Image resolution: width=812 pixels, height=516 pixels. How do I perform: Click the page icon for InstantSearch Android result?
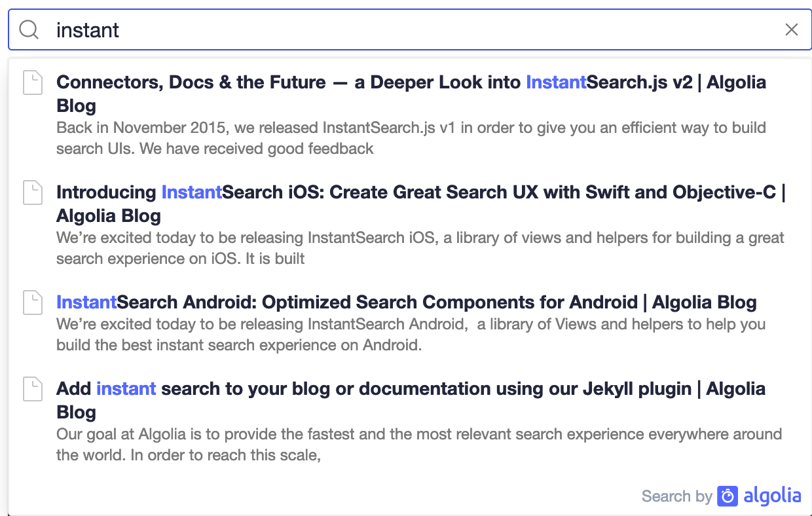coord(33,303)
